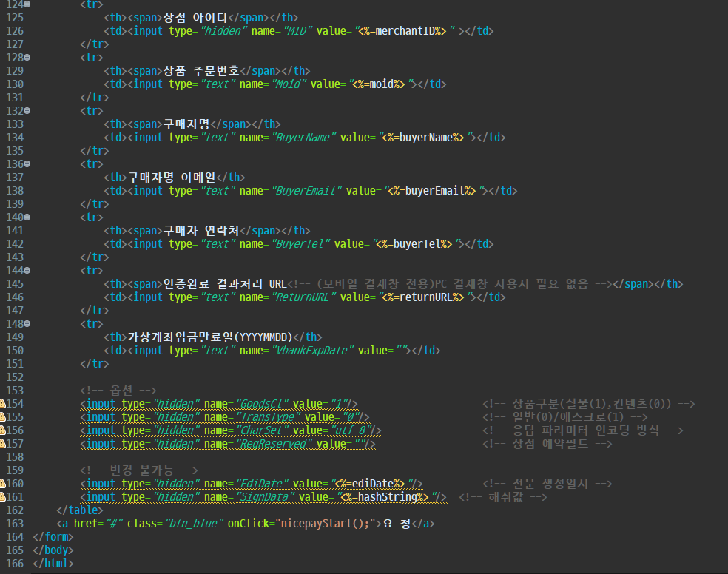Click the warning icon on line 155
Screen dimensions: 728x574
(2, 417)
